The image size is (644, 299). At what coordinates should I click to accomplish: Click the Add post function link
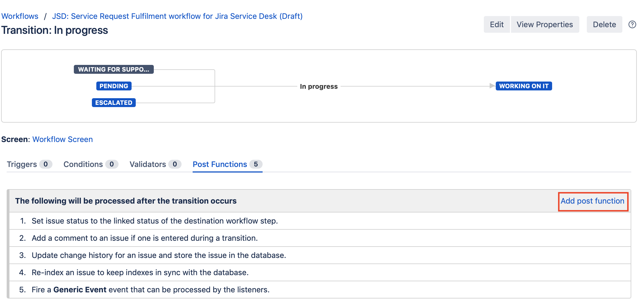pos(593,201)
